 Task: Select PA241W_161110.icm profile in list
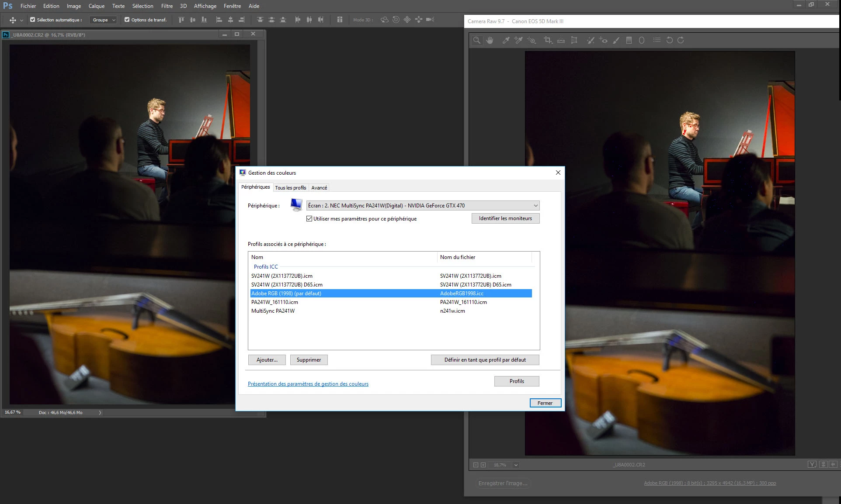click(x=275, y=302)
